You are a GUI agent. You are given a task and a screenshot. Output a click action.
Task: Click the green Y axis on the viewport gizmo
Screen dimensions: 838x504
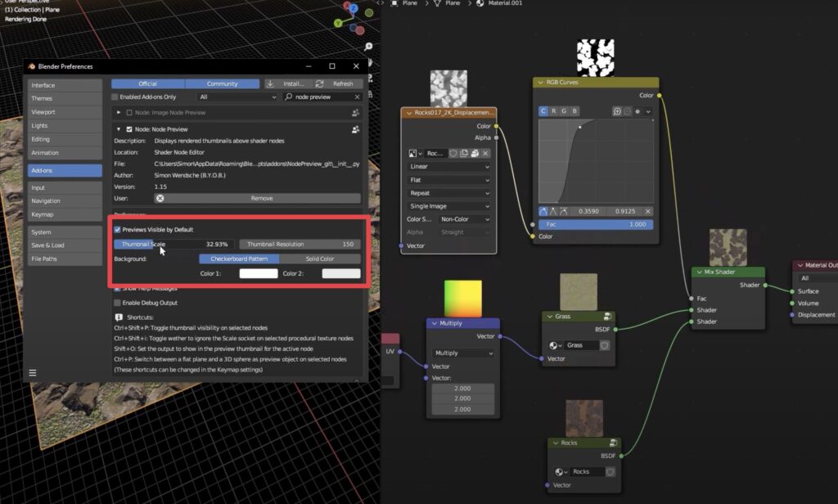(338, 23)
